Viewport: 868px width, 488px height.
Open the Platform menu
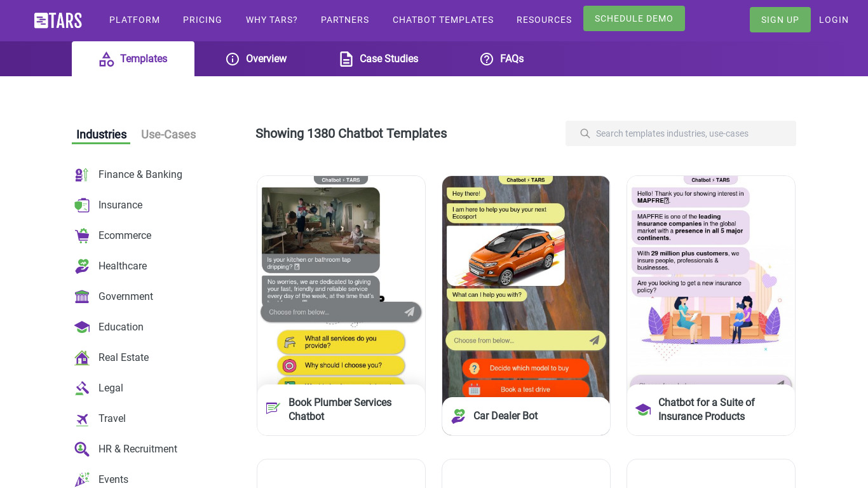tap(135, 20)
